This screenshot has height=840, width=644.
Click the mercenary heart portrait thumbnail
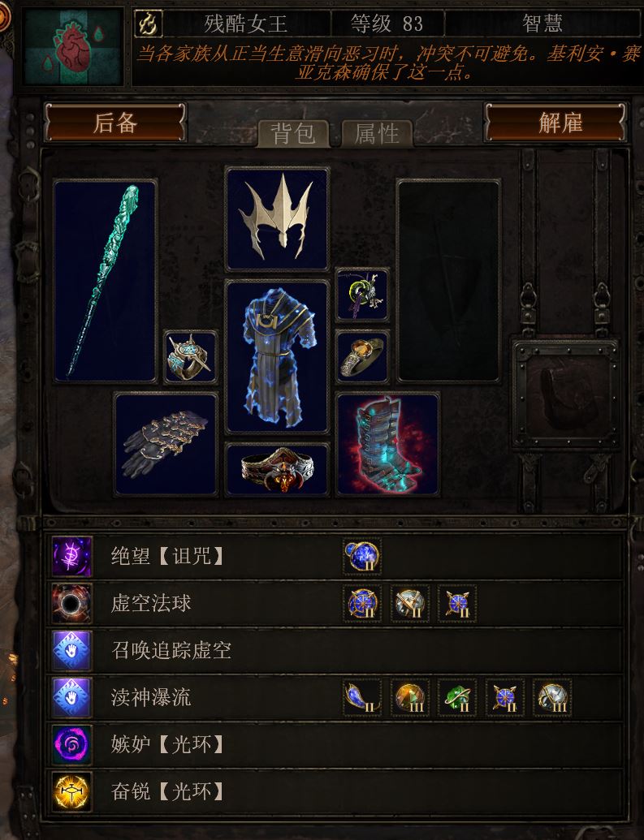click(73, 46)
